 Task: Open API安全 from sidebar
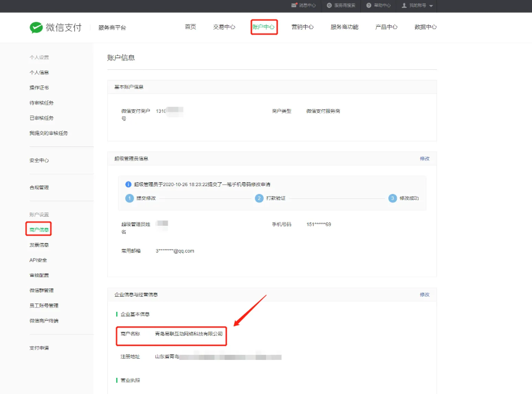38,260
